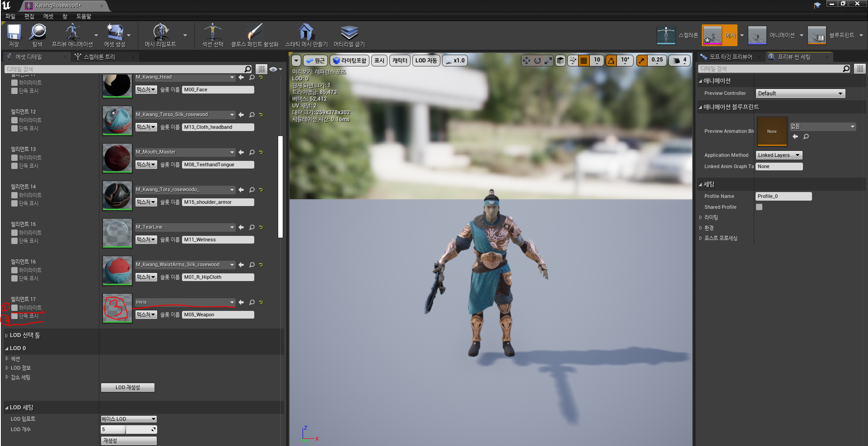Enable Highlight checkbox for Element 15
Screen dimensions: 868x446
coord(14,233)
